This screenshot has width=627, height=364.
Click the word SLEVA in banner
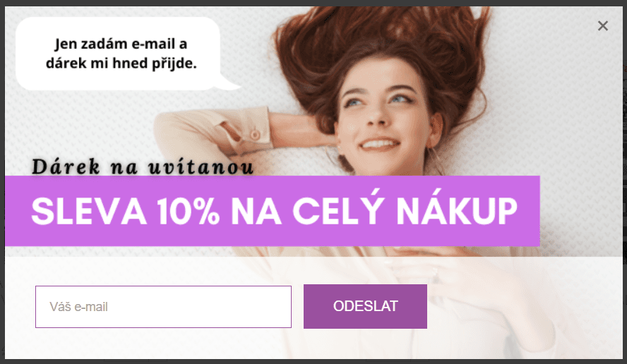(x=89, y=211)
